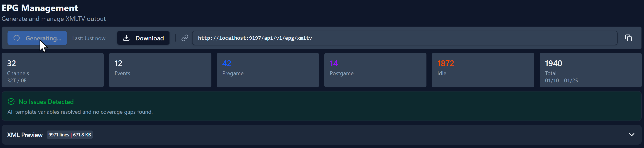644x148 pixels.
Task: Click the Generating... button
Action: click(x=37, y=38)
